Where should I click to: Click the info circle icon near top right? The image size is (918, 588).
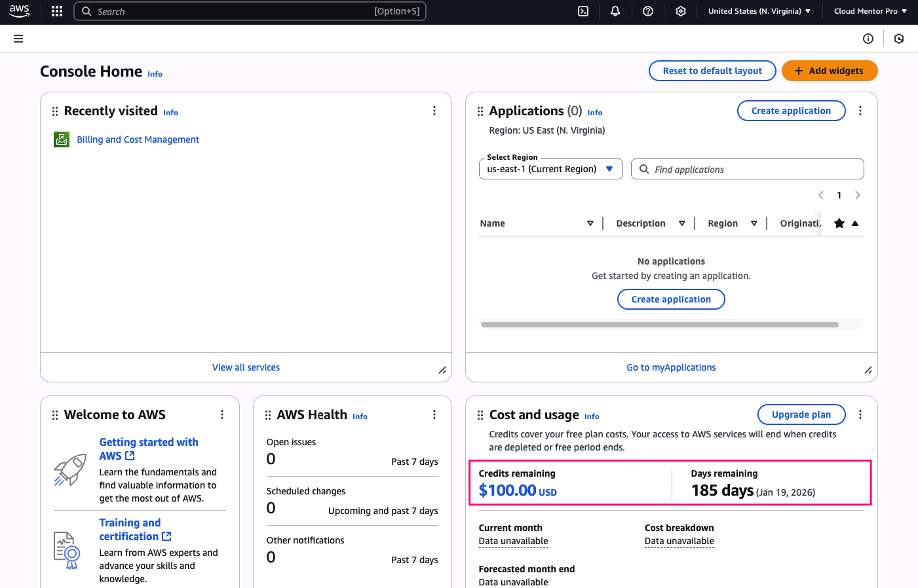click(x=868, y=39)
